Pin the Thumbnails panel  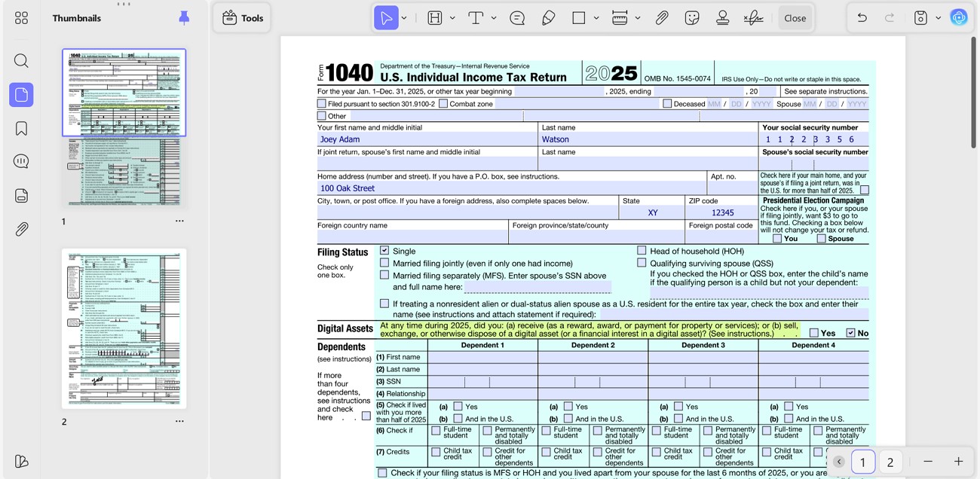[184, 18]
